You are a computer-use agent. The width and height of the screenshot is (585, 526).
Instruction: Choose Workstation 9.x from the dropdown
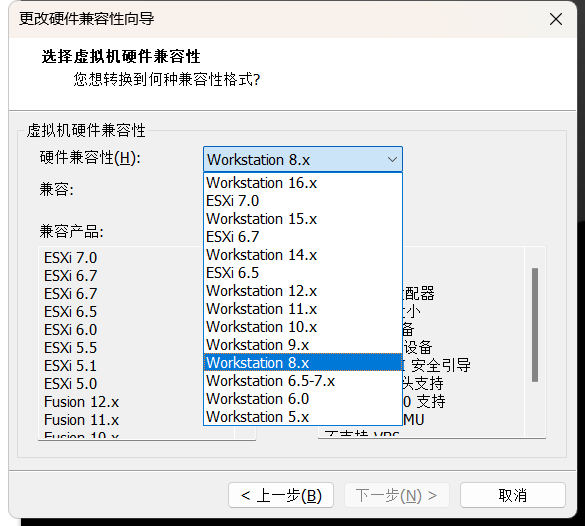pos(303,345)
